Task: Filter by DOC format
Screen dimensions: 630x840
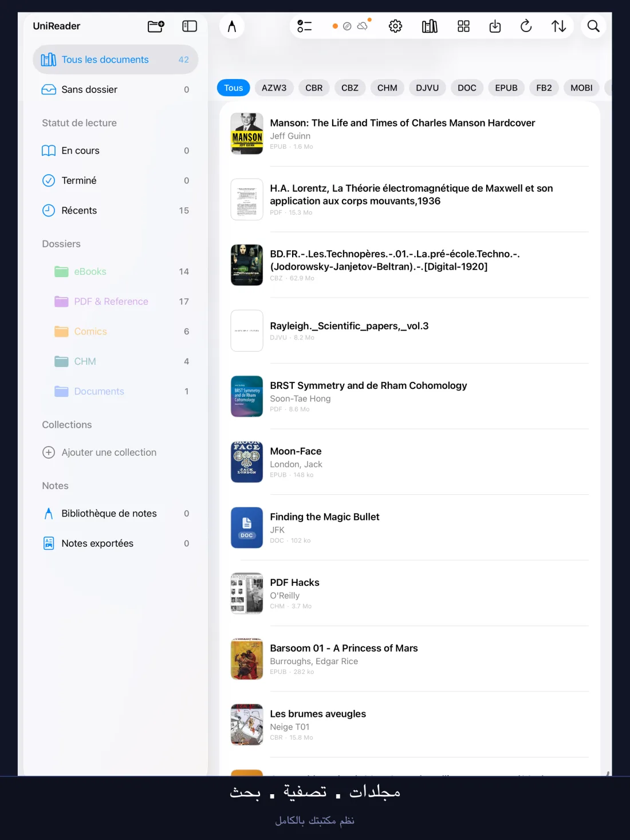Action: coord(467,88)
